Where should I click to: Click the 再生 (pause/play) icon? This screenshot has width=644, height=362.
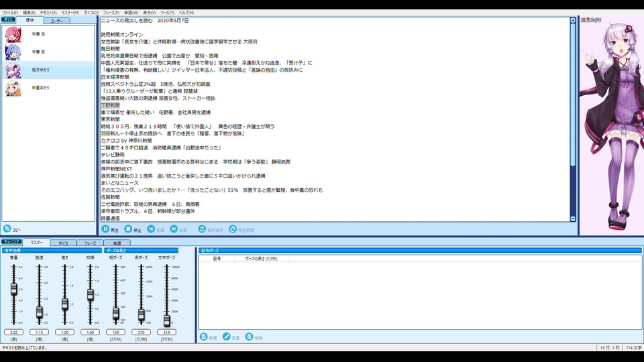click(105, 229)
